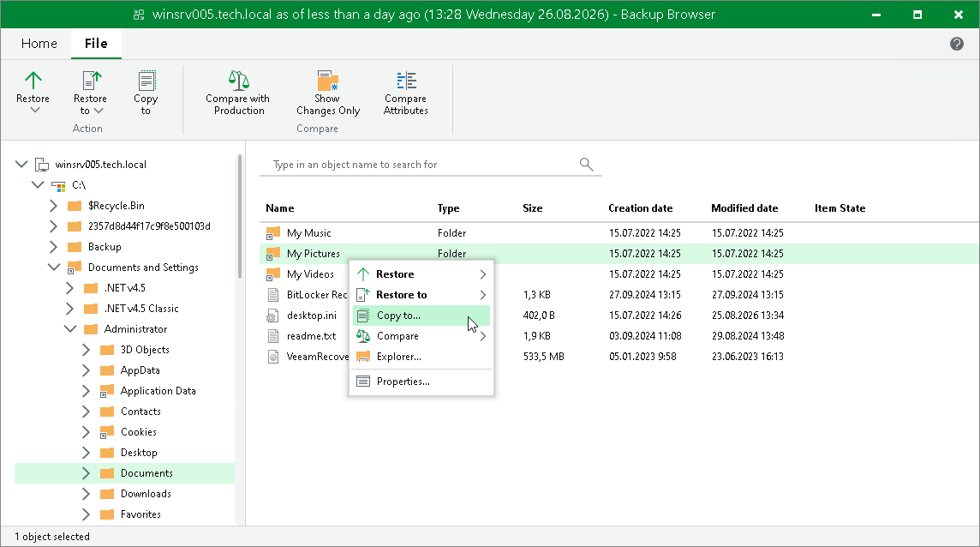Switch to the Home tab
Image resolution: width=980 pixels, height=547 pixels.
pos(39,43)
